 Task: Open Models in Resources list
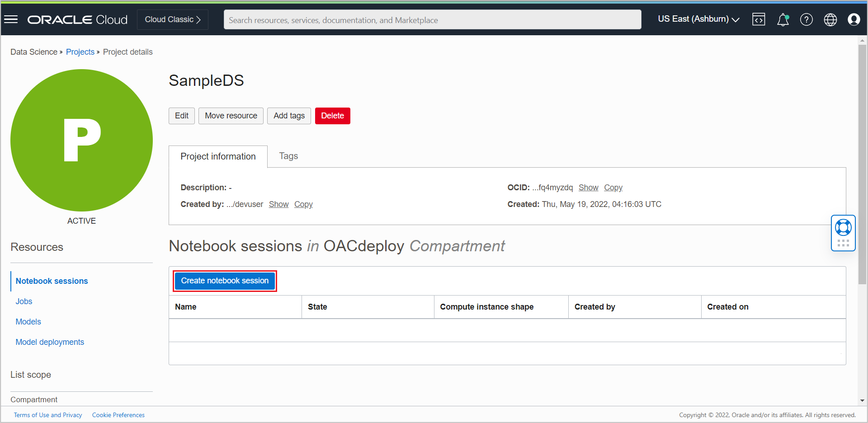28,322
